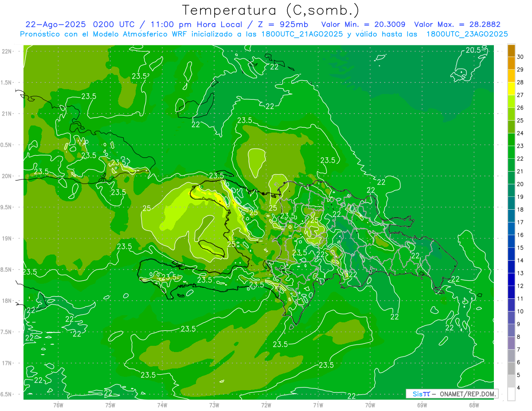This screenshot has width=532, height=411.
Task: Click the '1800UTC_21AGO2025' initialization time text
Action: click(303, 34)
